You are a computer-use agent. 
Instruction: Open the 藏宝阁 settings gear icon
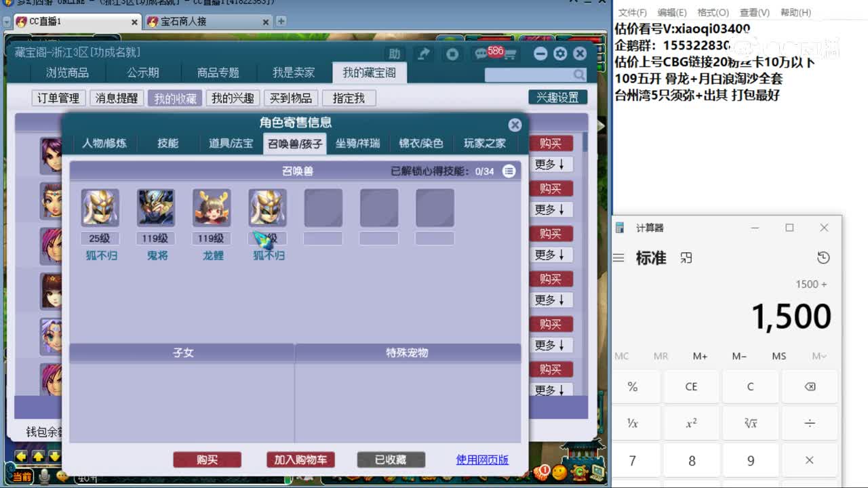click(559, 54)
